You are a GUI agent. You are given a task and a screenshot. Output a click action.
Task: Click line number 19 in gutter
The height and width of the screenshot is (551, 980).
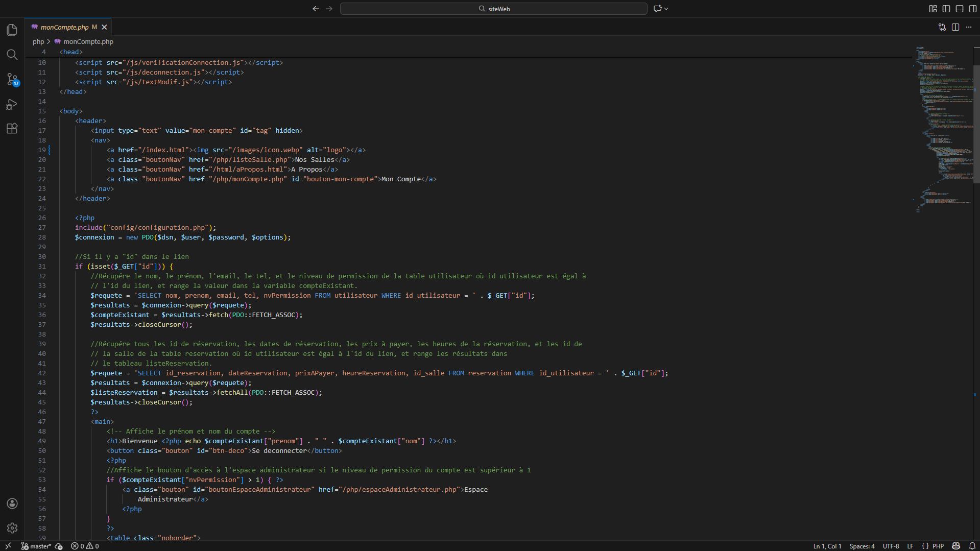(42, 150)
